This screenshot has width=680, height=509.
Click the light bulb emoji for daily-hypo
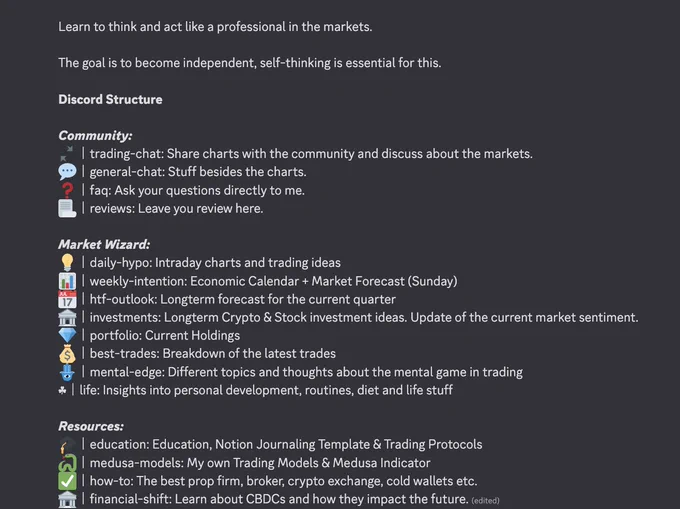point(67,263)
